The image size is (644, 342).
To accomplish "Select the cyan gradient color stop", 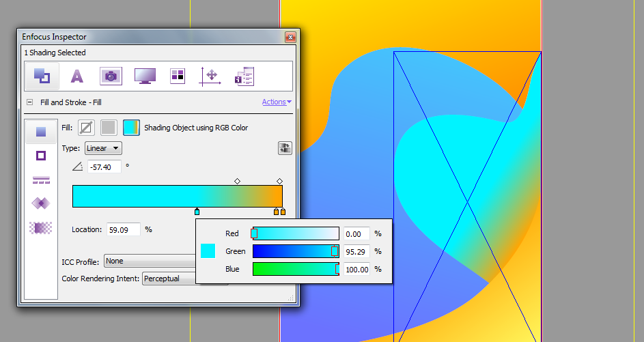I will coord(197,212).
